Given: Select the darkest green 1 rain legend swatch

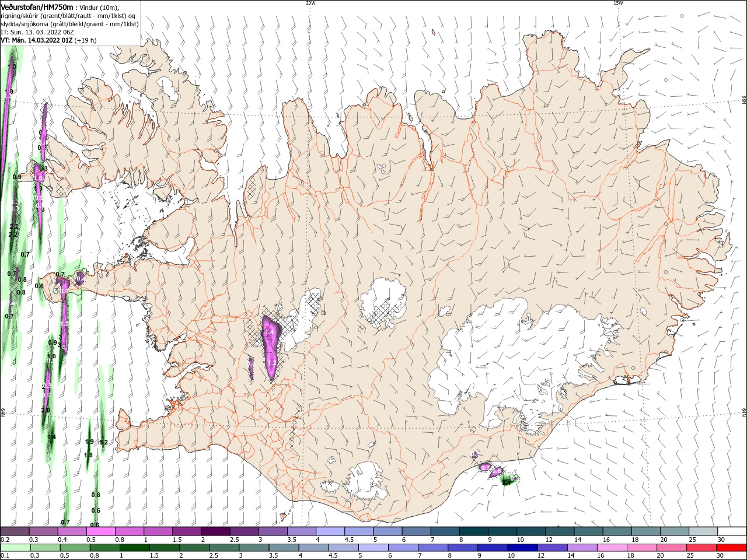Looking at the screenshot, I should 135,548.
